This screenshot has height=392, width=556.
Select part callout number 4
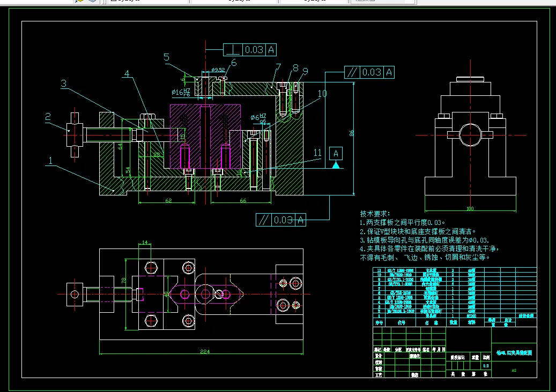(x=127, y=74)
